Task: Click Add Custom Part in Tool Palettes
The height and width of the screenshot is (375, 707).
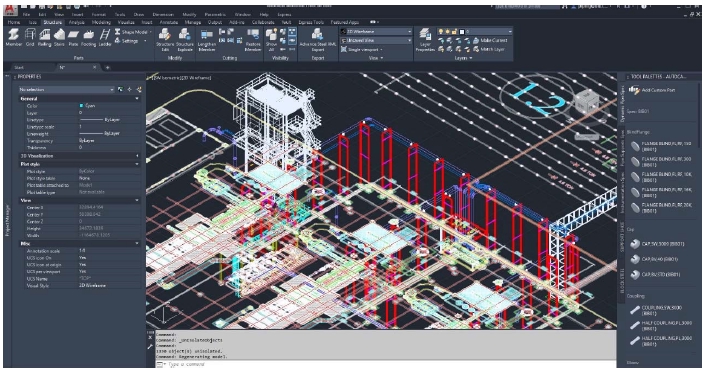Action: click(653, 90)
